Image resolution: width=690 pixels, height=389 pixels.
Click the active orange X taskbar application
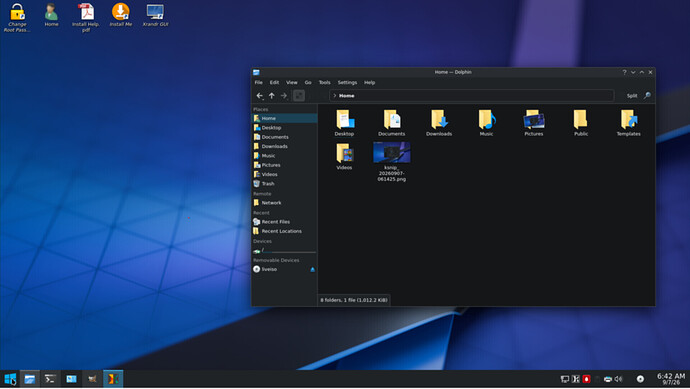click(113, 379)
